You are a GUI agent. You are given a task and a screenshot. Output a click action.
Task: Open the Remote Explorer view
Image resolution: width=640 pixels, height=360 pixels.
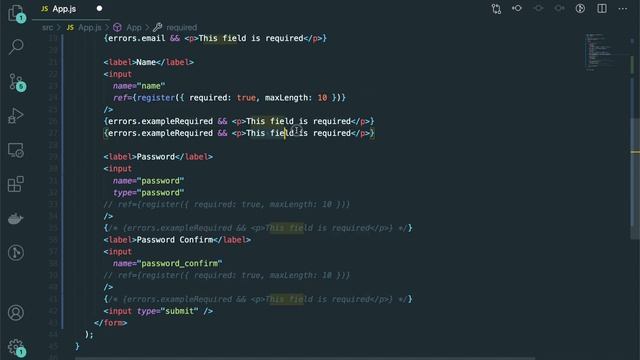(x=16, y=150)
